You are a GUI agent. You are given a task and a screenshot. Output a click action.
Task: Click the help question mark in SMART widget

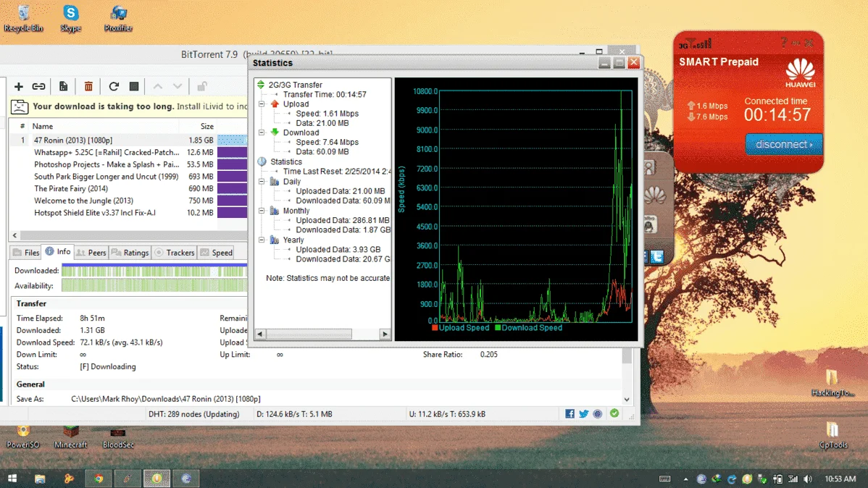(784, 43)
